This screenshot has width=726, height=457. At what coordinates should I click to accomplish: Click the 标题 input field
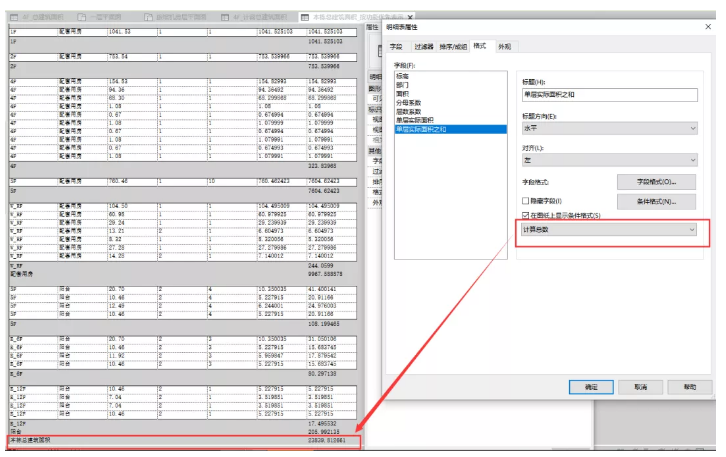(x=609, y=95)
